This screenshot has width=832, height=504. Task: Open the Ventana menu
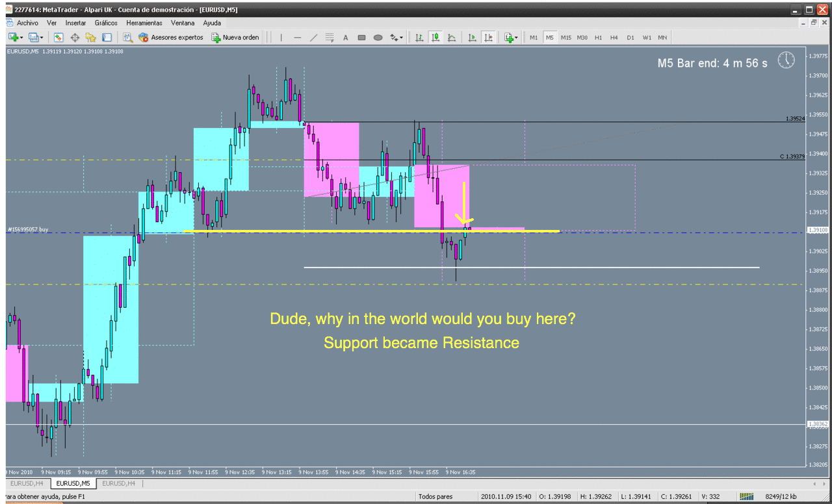(183, 23)
